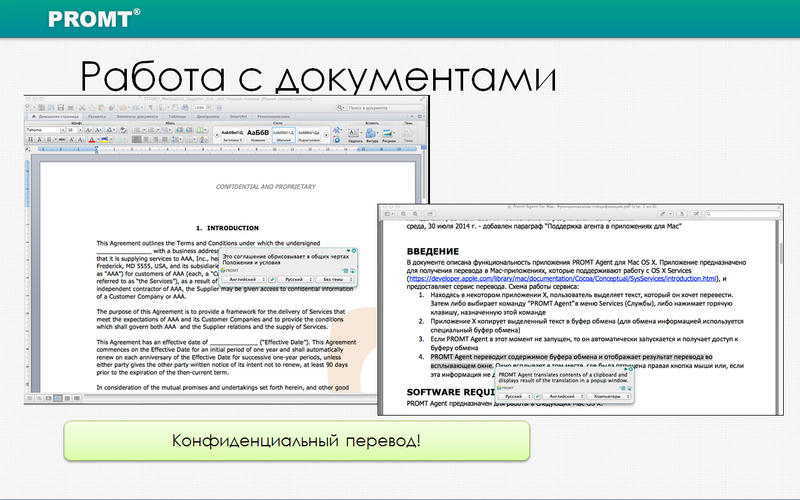Click the Decrease Font Size icon in Word
This screenshot has height=500, width=800.
pos(98,130)
